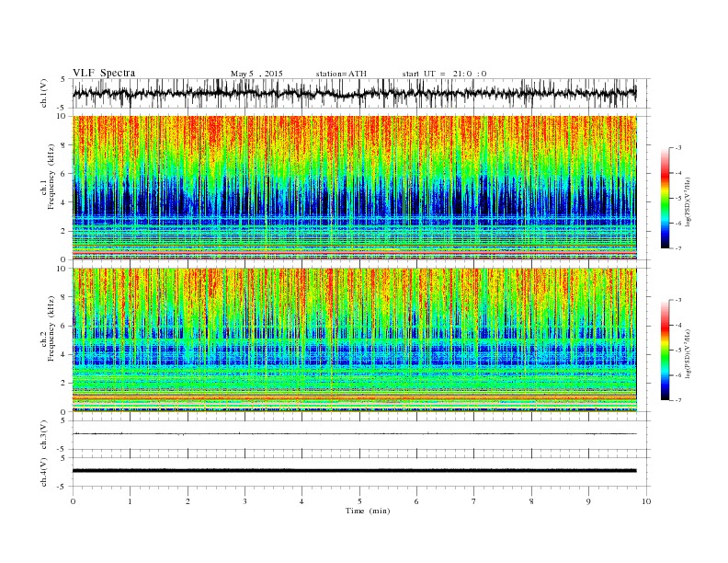Image resolution: width=728 pixels, height=563 pixels.
Task: Click the ch.1 voltage waveform trace
Action: (x=354, y=93)
